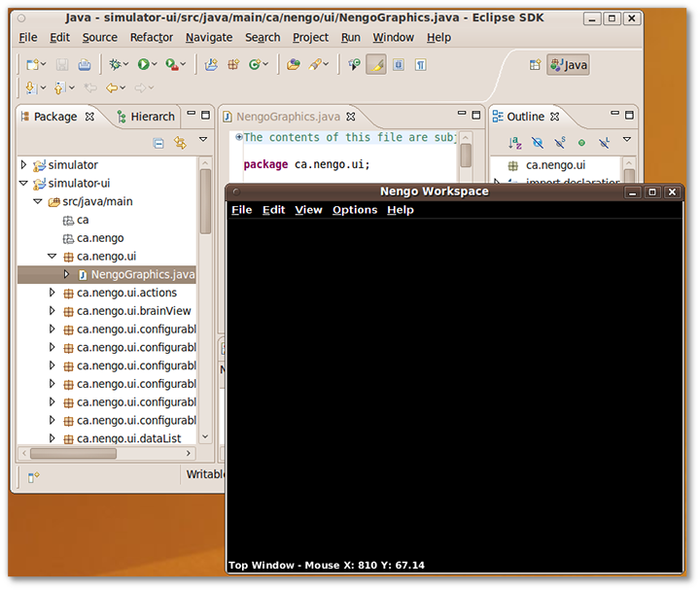Collapse the simulator-ui project

(23, 184)
